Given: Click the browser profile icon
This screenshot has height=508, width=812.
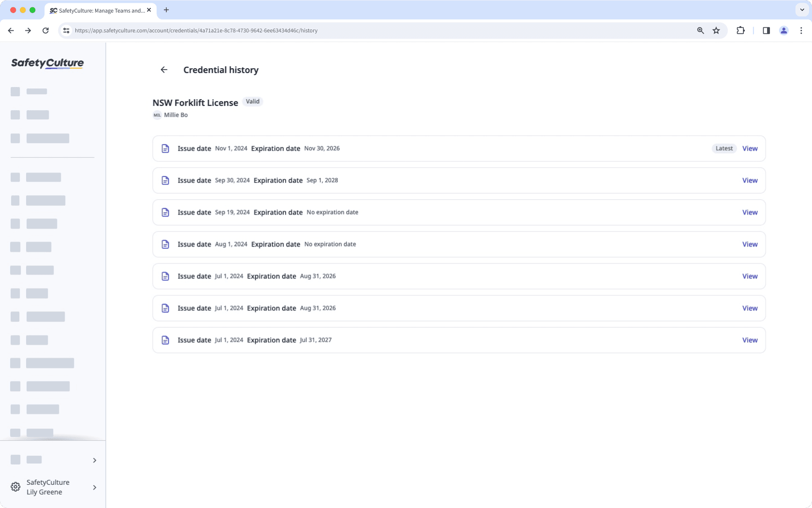Looking at the screenshot, I should (784, 30).
